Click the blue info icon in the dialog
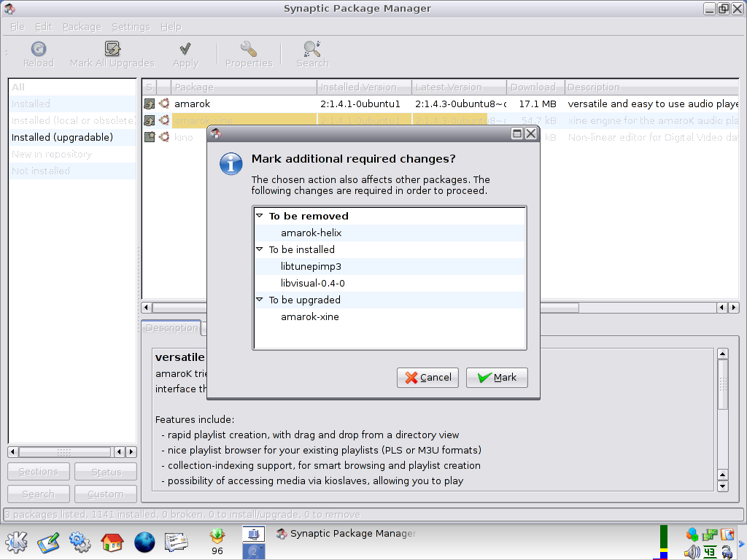This screenshot has height=560, width=747. click(x=231, y=164)
